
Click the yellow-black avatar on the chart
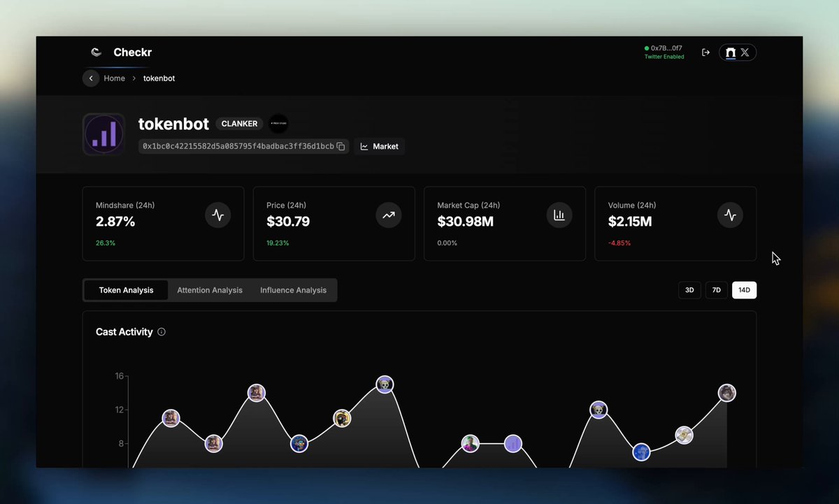point(342,418)
